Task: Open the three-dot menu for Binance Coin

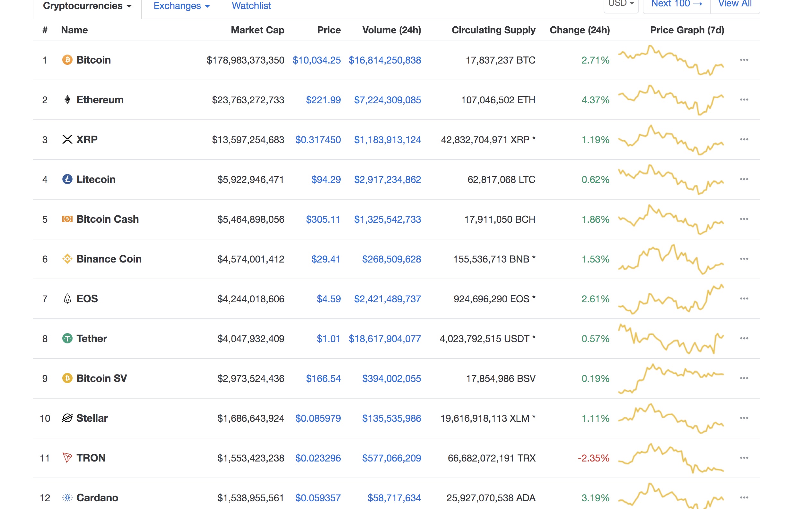Action: tap(744, 259)
